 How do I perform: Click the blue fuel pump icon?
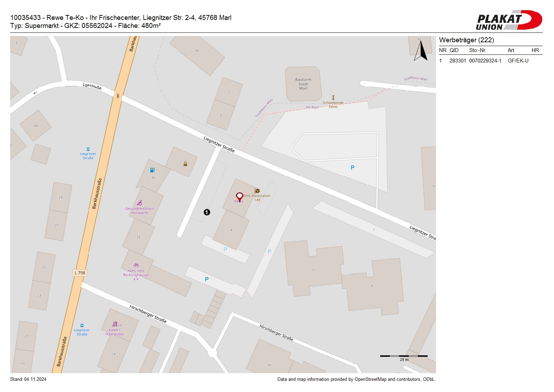pos(152,170)
